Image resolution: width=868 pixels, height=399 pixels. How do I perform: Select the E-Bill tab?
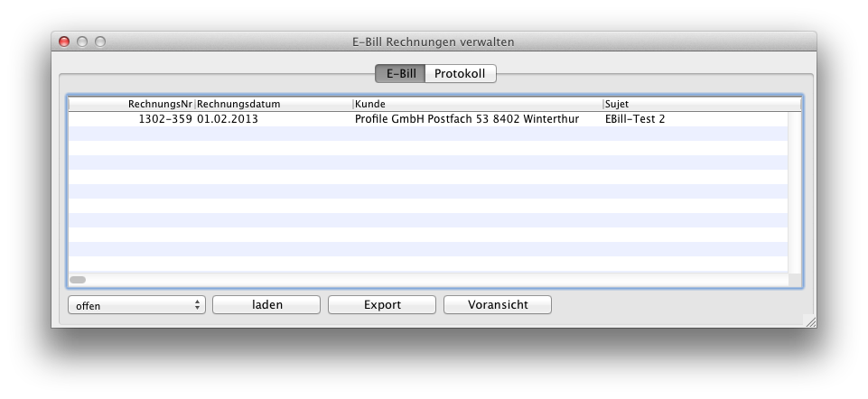(400, 74)
